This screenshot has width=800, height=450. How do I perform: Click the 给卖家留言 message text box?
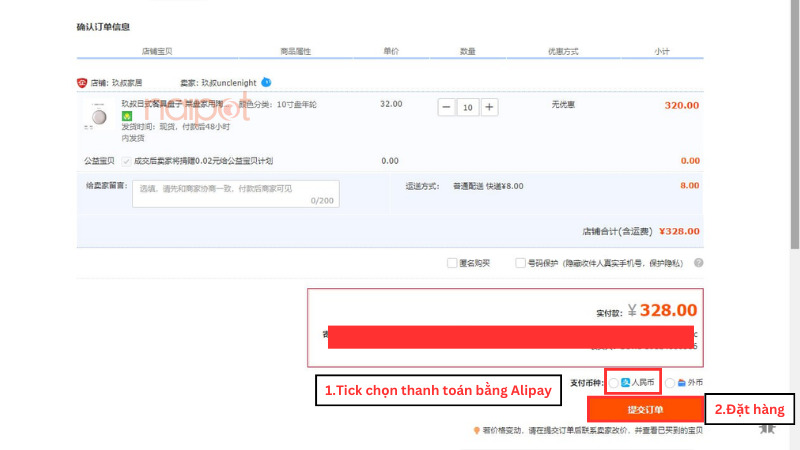coord(236,194)
